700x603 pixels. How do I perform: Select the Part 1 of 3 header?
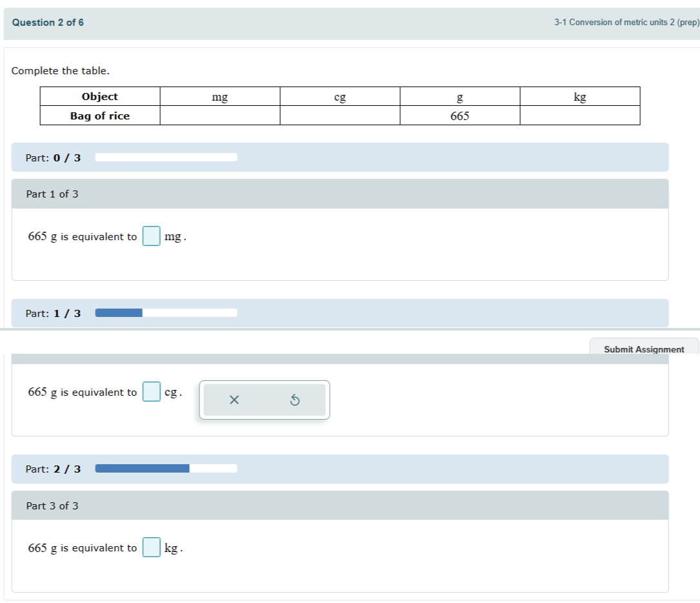(340, 194)
